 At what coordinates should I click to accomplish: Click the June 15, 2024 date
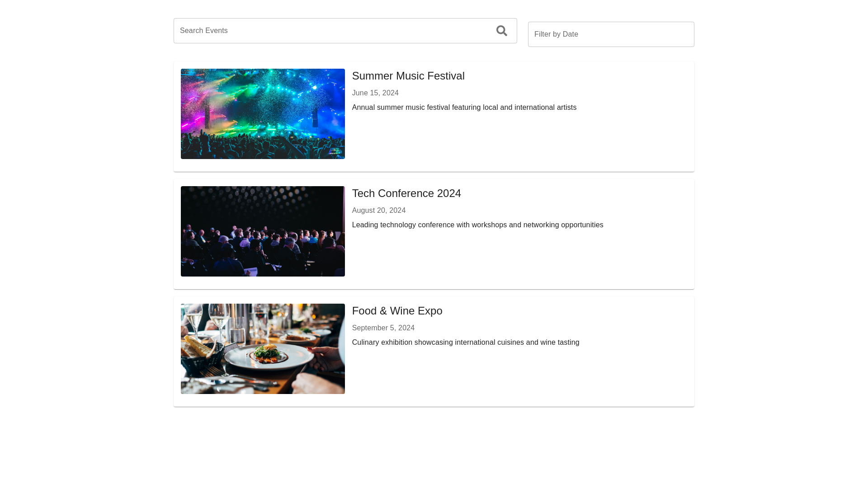[375, 93]
